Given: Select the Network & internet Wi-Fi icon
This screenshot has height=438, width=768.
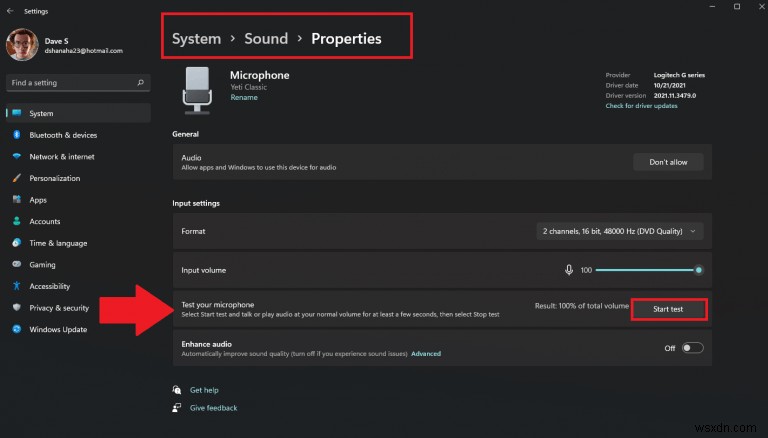Looking at the screenshot, I should 18,157.
